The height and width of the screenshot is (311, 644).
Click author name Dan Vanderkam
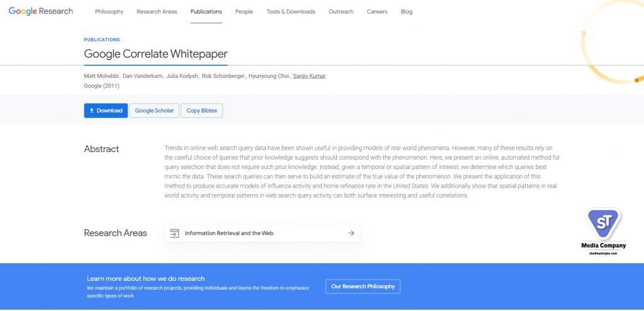point(143,76)
